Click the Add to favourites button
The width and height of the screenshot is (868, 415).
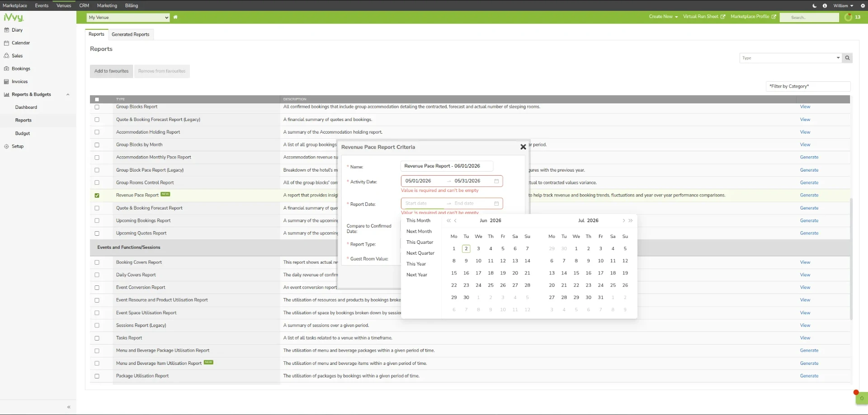111,71
